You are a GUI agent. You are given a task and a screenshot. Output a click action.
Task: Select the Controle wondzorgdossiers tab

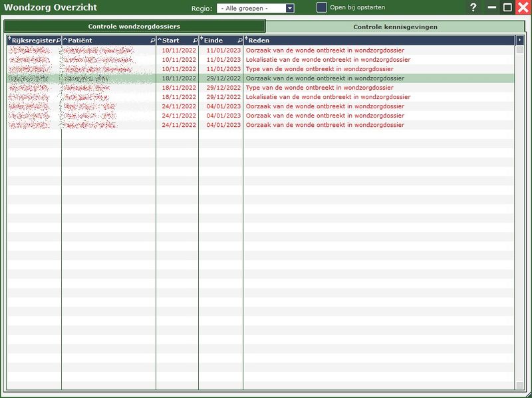point(134,27)
